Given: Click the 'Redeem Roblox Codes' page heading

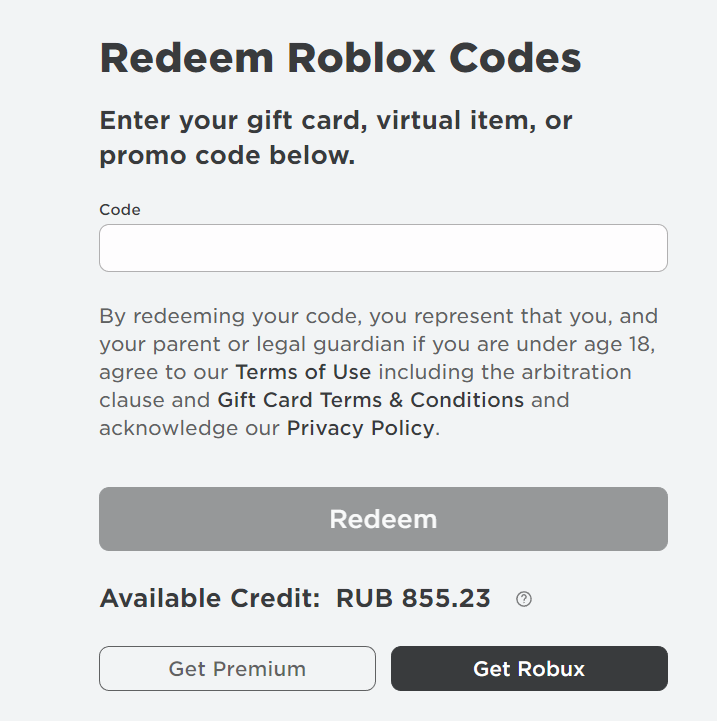Looking at the screenshot, I should [340, 58].
